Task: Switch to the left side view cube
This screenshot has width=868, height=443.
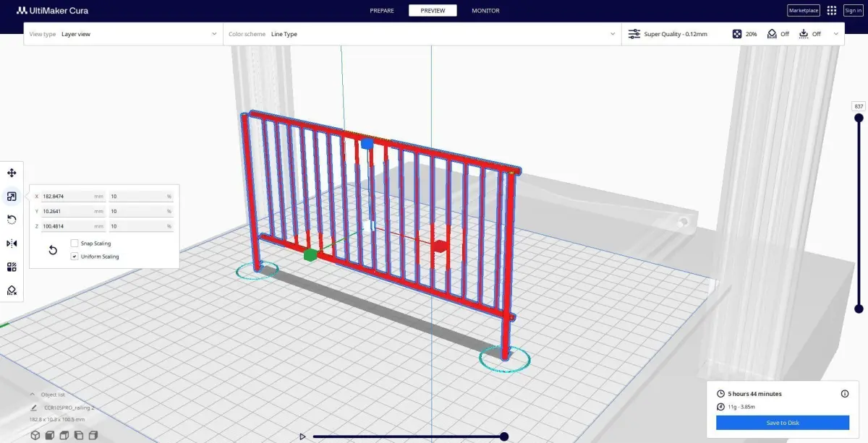Action: click(x=78, y=435)
